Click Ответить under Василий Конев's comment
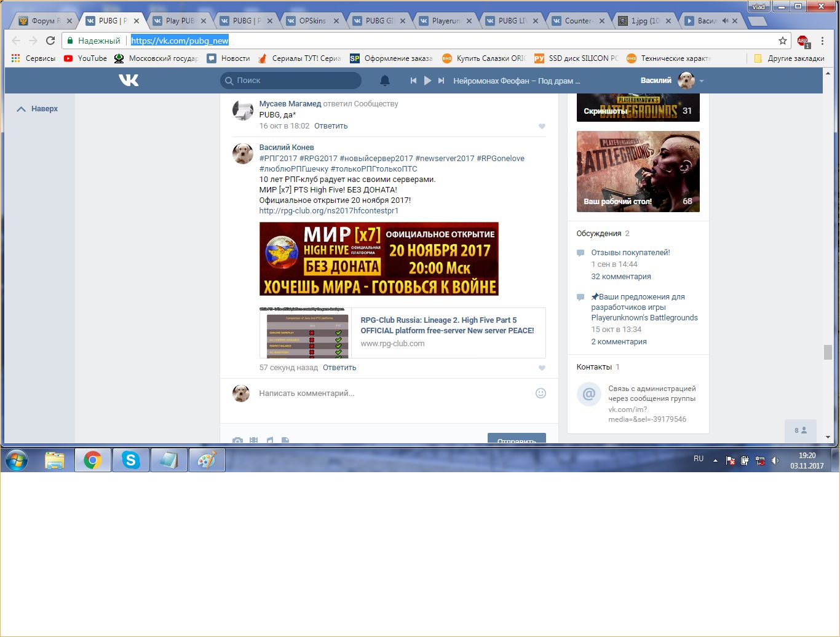The image size is (840, 637). [x=339, y=368]
